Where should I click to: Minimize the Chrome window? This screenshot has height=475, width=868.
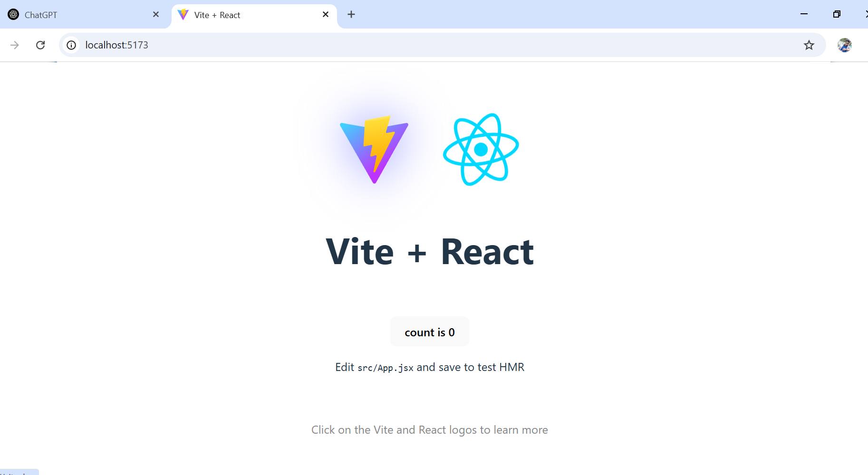[x=804, y=14]
